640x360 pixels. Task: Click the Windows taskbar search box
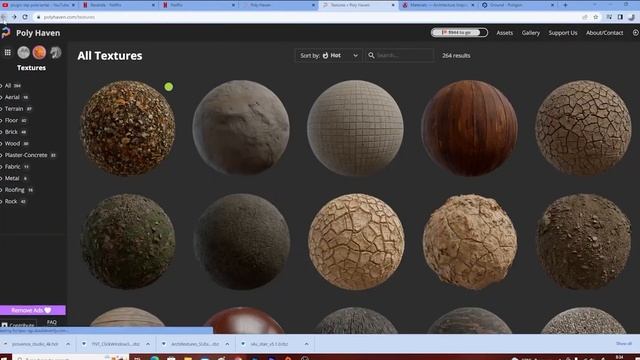70,358
